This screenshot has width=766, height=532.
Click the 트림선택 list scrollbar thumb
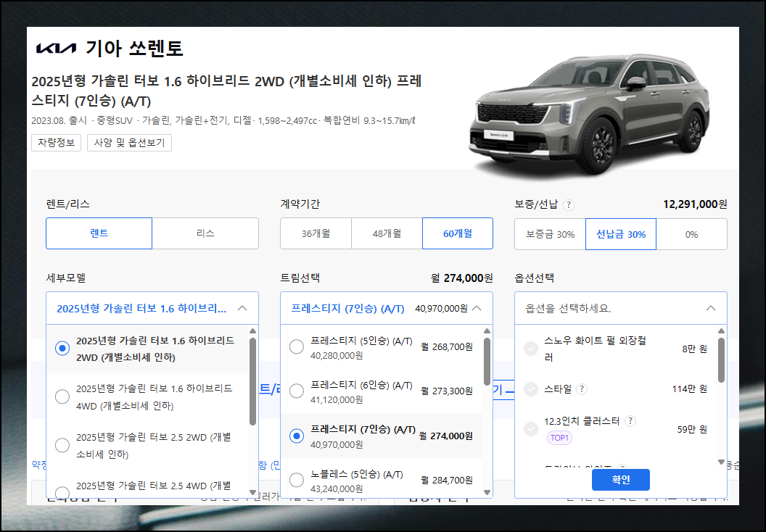487,361
